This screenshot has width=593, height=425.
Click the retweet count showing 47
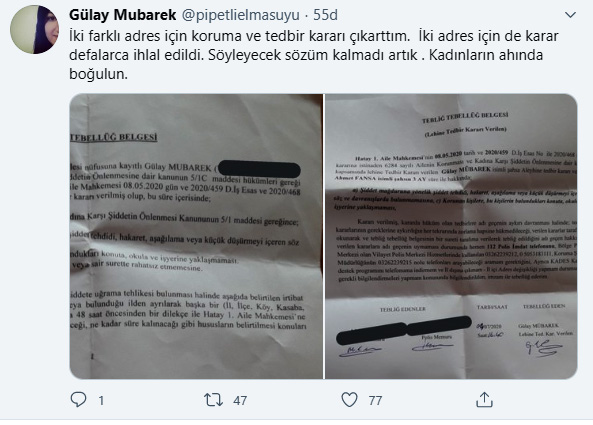pos(240,400)
